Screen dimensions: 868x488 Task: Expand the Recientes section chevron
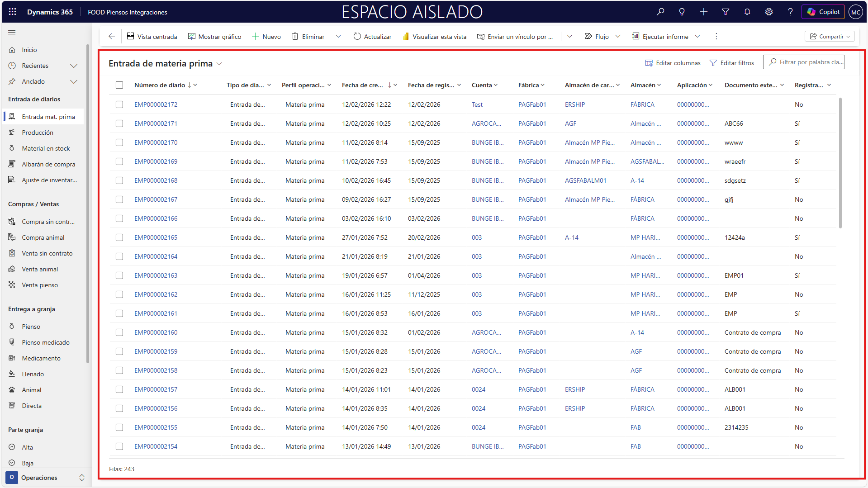(x=74, y=66)
